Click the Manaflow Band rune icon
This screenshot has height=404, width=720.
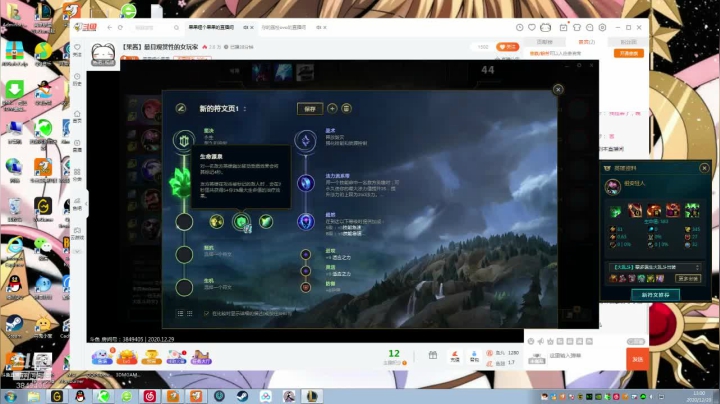[x=305, y=183]
